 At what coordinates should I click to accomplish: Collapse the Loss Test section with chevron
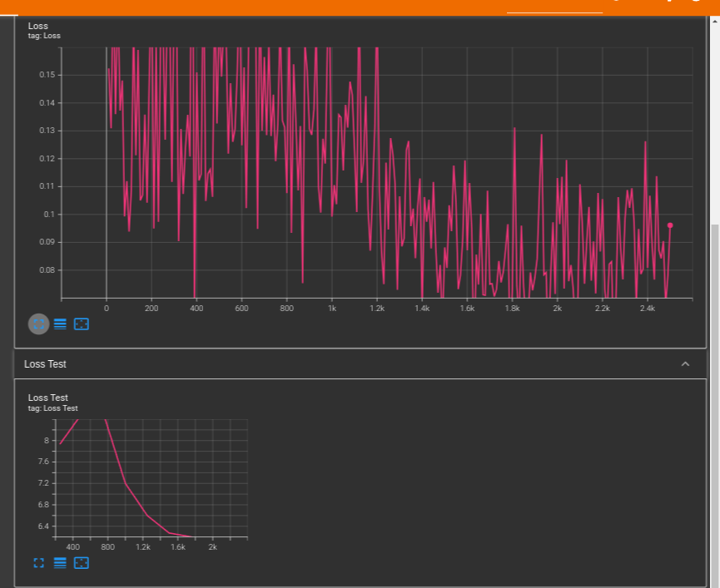click(685, 364)
